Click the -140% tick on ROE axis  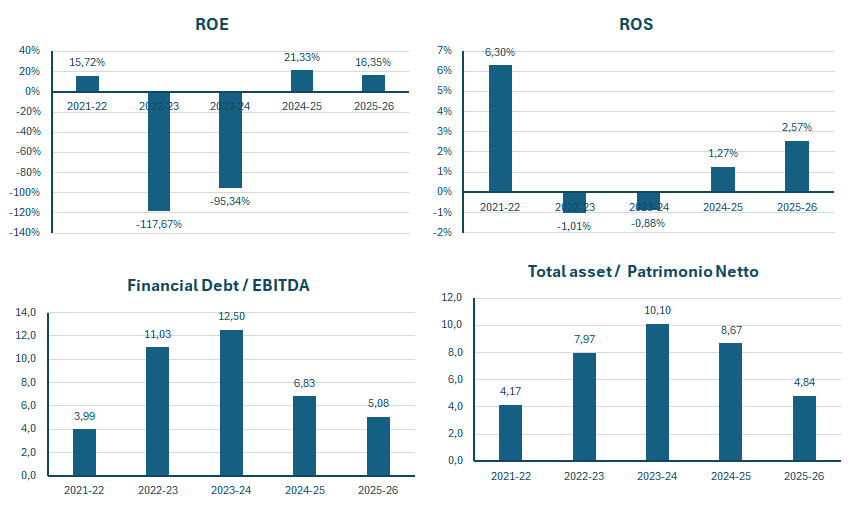point(25,232)
